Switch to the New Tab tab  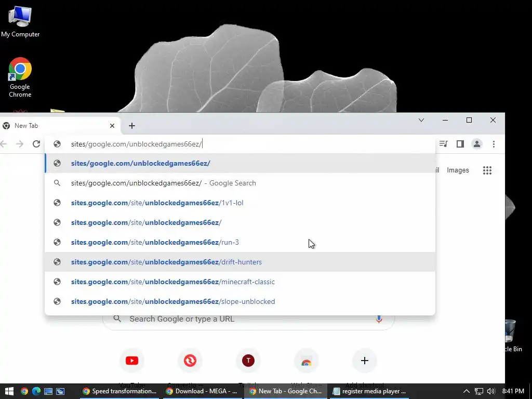click(x=59, y=126)
